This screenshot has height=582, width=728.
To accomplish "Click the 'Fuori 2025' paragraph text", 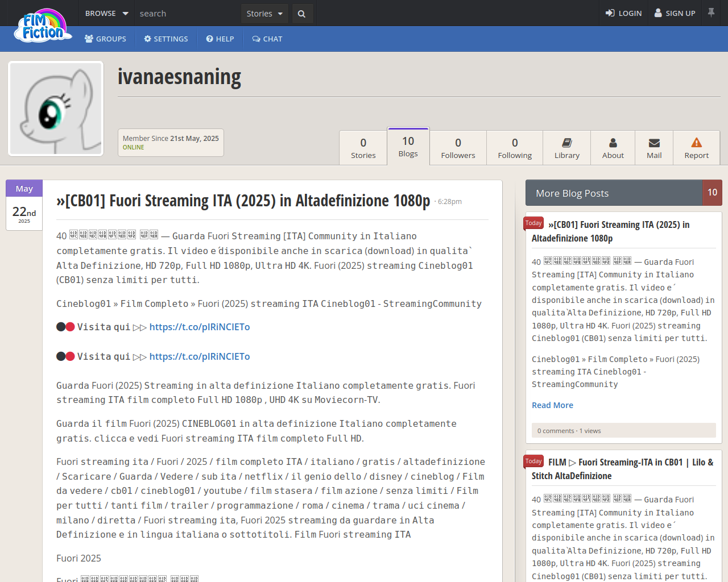I will (x=78, y=558).
